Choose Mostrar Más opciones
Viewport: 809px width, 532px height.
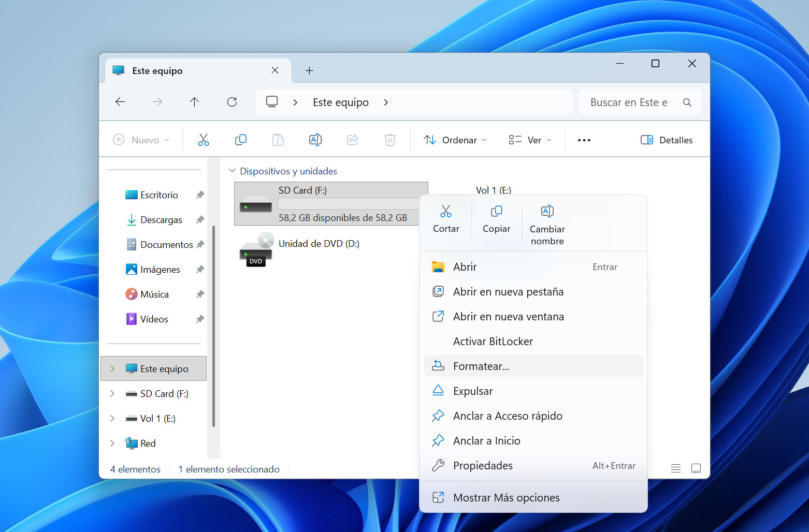coord(533,498)
